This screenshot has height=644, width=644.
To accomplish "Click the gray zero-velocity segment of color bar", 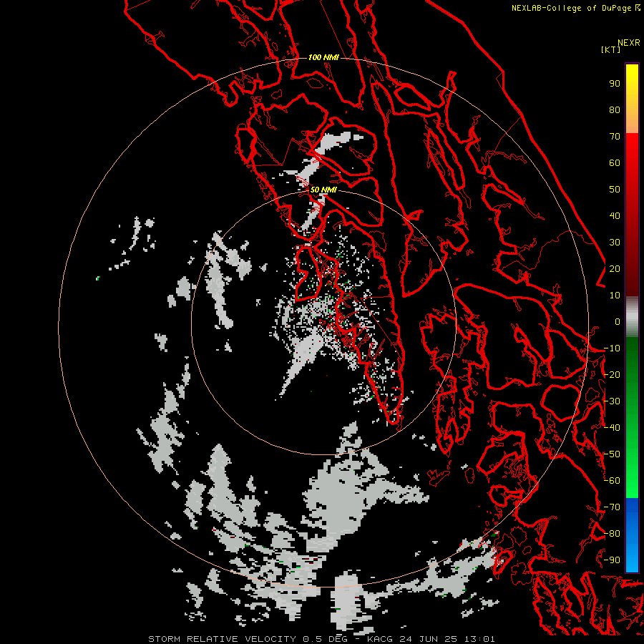I will coord(632,317).
